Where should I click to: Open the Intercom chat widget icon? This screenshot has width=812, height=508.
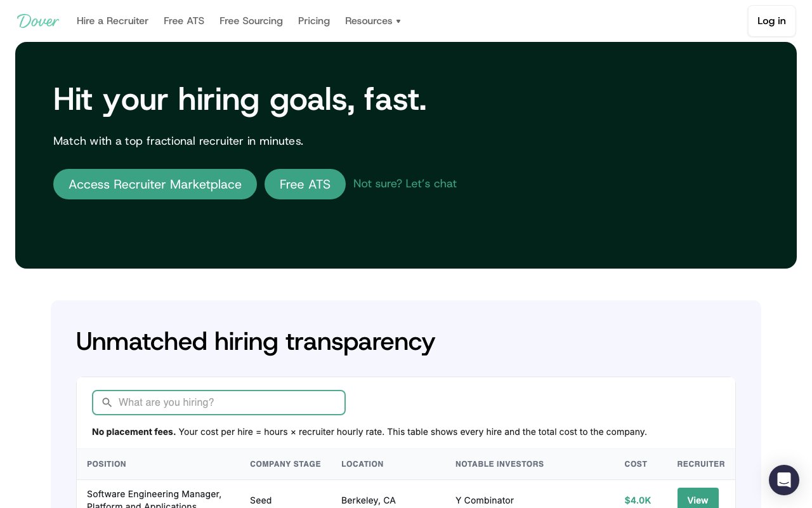click(783, 480)
